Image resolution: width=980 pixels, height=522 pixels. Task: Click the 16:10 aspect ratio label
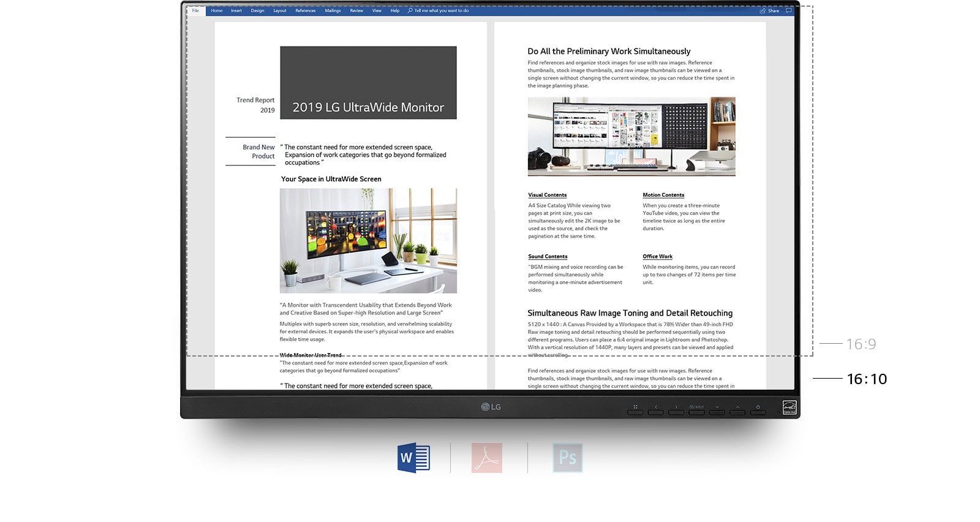867,379
